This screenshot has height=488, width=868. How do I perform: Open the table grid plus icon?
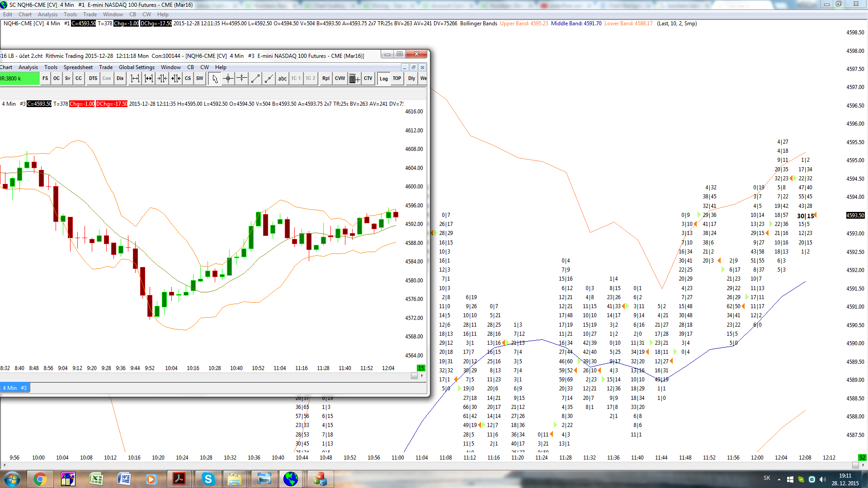[x=354, y=79]
